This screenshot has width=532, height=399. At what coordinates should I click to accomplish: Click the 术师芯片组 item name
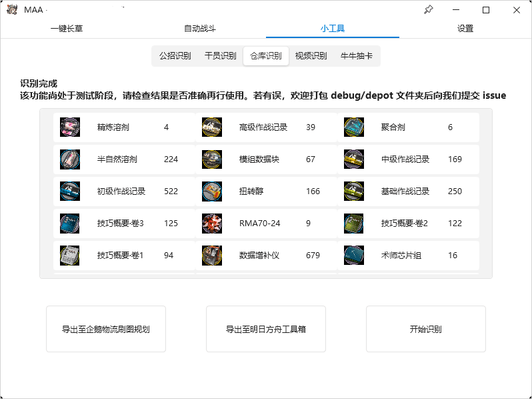click(401, 256)
